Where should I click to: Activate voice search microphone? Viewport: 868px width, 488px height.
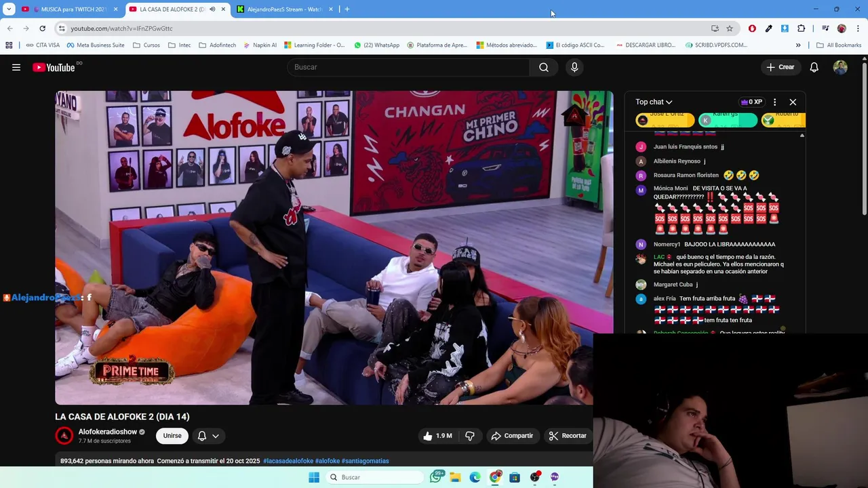[574, 67]
